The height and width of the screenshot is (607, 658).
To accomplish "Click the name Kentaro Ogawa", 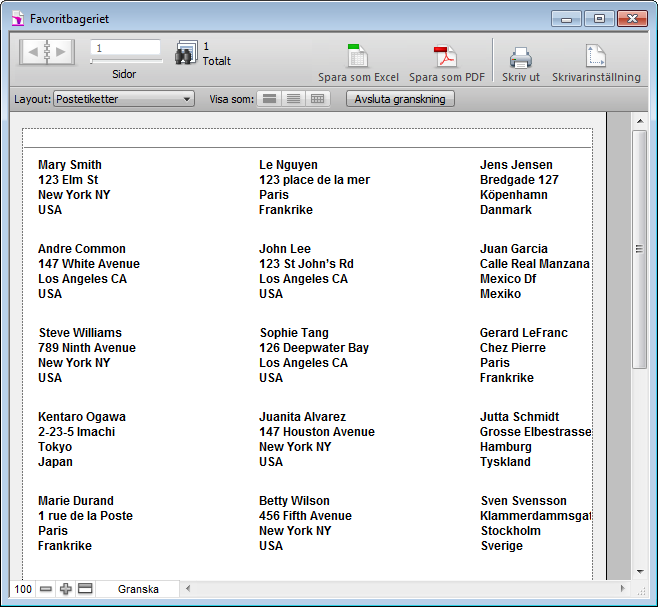I will pos(82,416).
